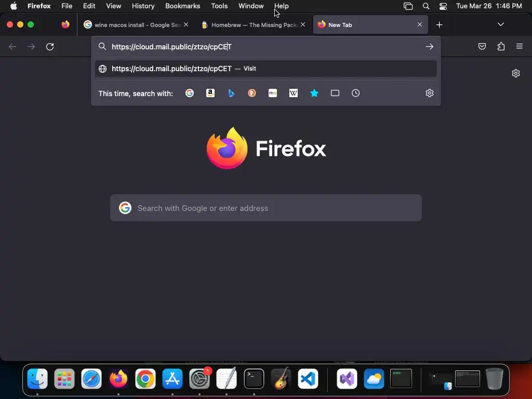Open Visual Studio from the Dock
Image resolution: width=532 pixels, height=399 pixels.
(x=347, y=379)
